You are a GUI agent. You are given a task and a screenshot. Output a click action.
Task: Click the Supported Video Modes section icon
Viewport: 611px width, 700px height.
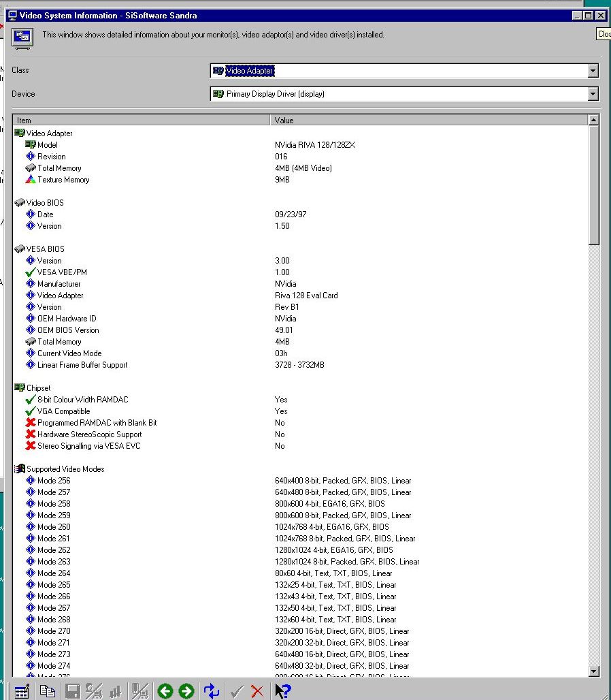(x=20, y=468)
